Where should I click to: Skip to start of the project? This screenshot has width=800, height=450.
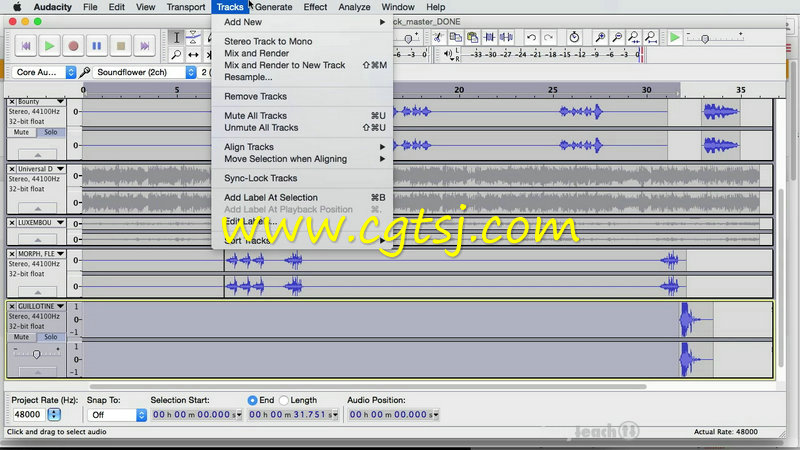pos(26,46)
